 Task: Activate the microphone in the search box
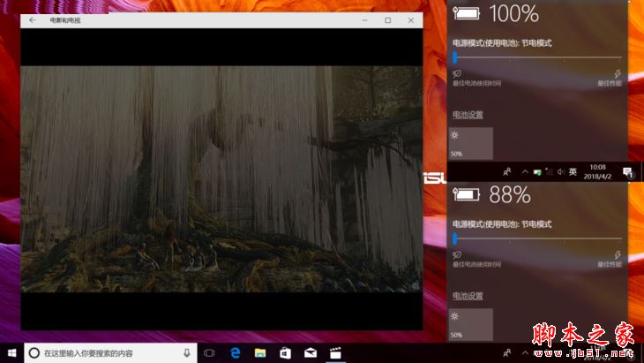coord(187,353)
